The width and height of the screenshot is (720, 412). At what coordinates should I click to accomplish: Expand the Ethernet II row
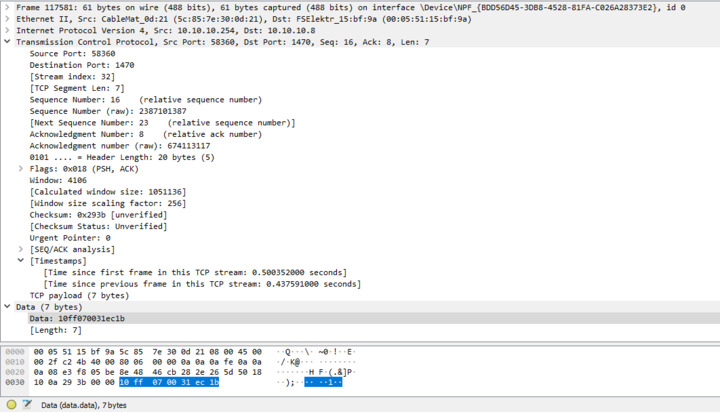coord(7,19)
